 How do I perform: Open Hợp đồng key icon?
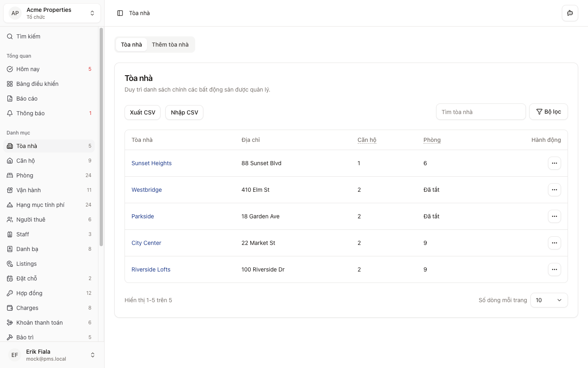coord(10,293)
